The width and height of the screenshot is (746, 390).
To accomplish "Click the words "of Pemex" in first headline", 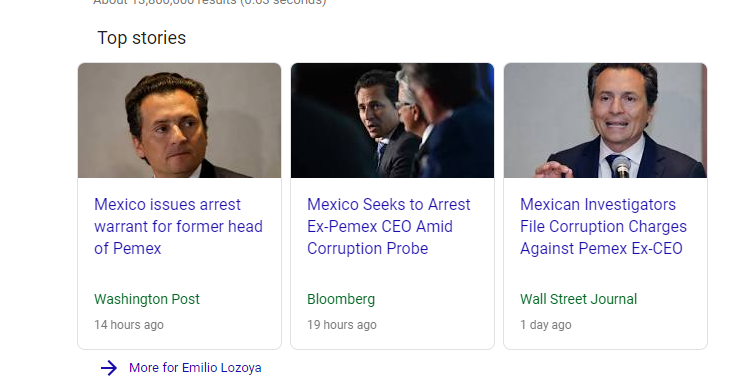I will pyautogui.click(x=128, y=248).
